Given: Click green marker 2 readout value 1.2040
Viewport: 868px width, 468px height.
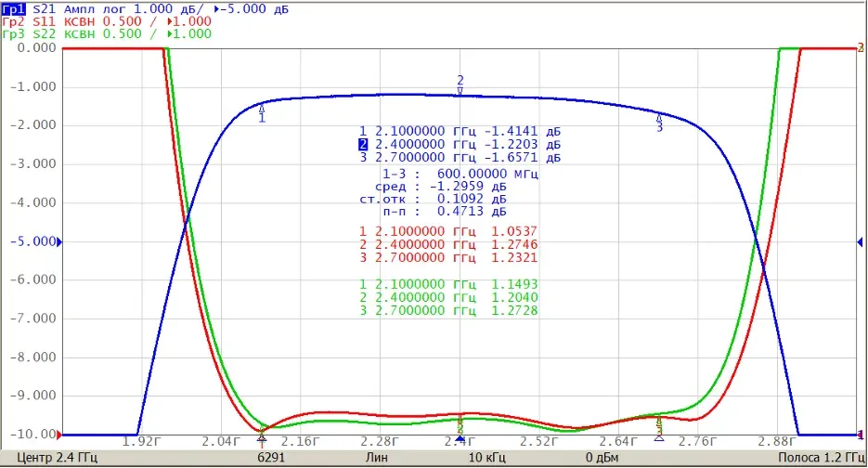Looking at the screenshot, I should pos(514,298).
